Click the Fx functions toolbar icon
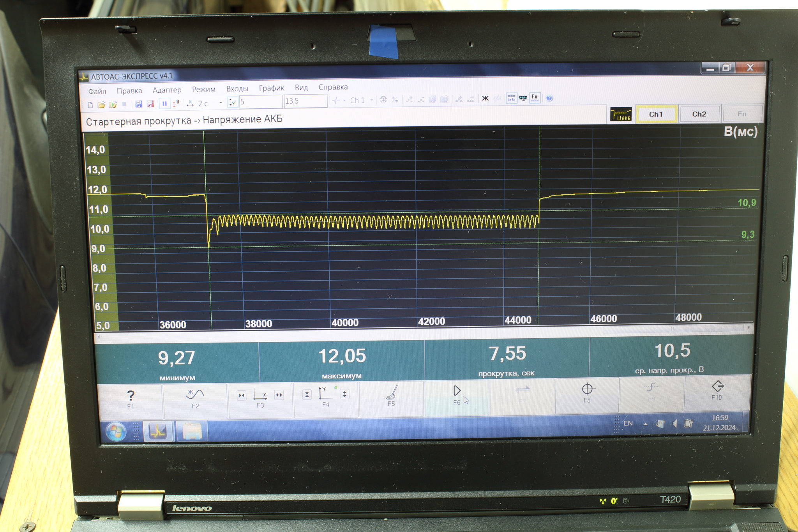The width and height of the screenshot is (798, 532). click(x=535, y=98)
